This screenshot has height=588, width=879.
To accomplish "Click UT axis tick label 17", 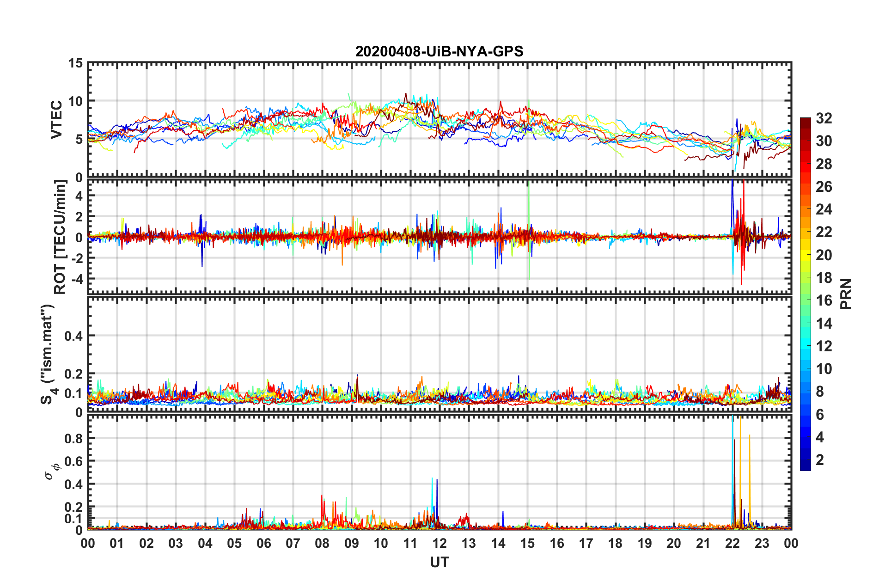I will pyautogui.click(x=586, y=543).
